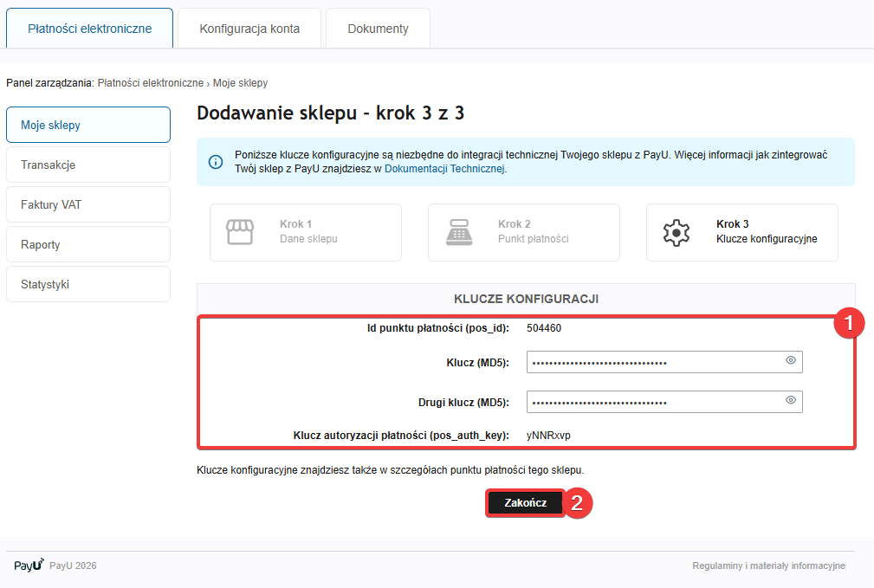The height and width of the screenshot is (588, 874).
Task: Switch to the Konfiguracja konta tab
Action: coord(249,29)
